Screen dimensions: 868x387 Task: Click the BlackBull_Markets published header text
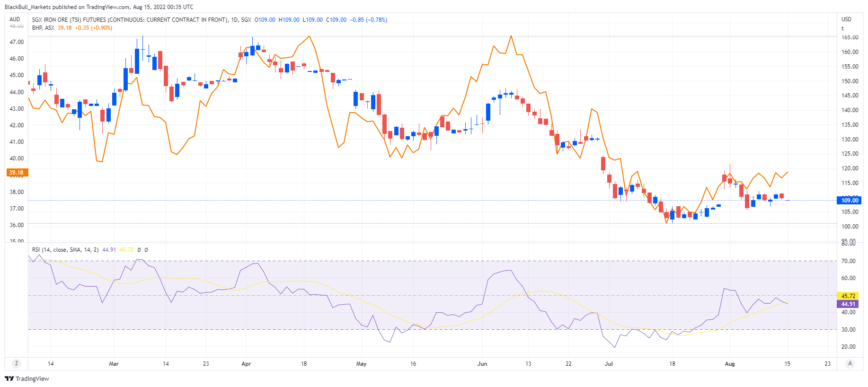point(99,7)
